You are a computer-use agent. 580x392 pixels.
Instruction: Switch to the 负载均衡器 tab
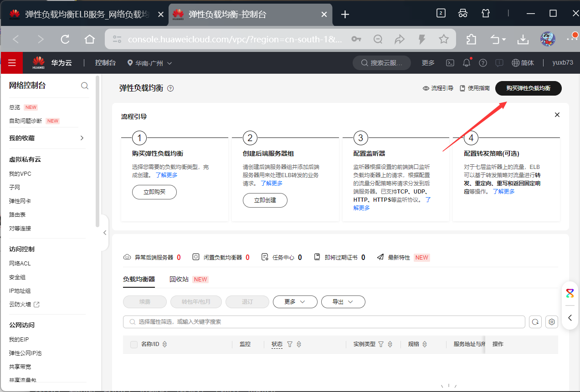(x=139, y=279)
